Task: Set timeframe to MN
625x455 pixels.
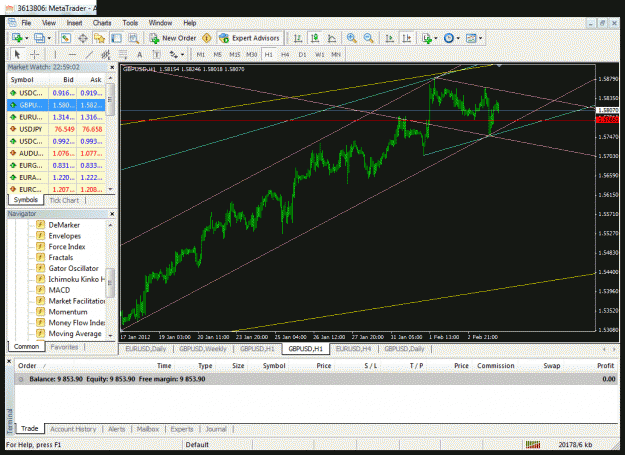Action: point(336,55)
